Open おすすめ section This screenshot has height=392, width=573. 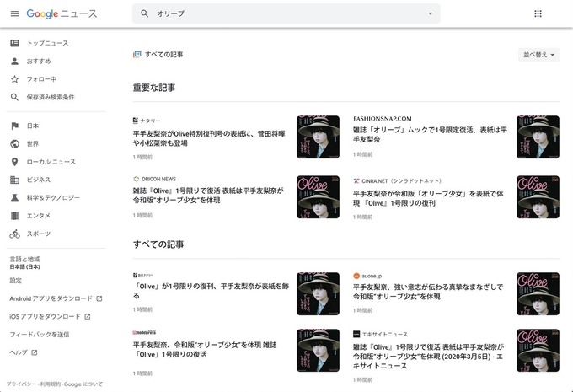point(39,61)
